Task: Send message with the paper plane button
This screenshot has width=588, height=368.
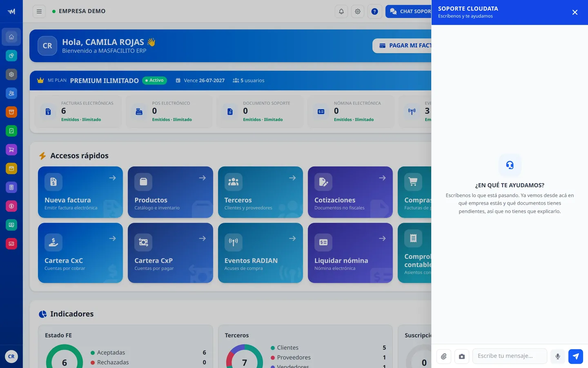Action: point(576,357)
